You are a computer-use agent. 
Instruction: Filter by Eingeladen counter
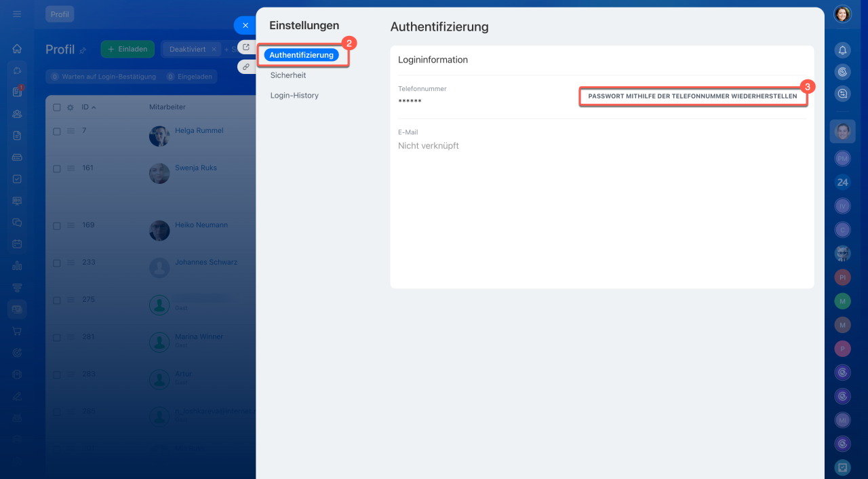point(190,77)
